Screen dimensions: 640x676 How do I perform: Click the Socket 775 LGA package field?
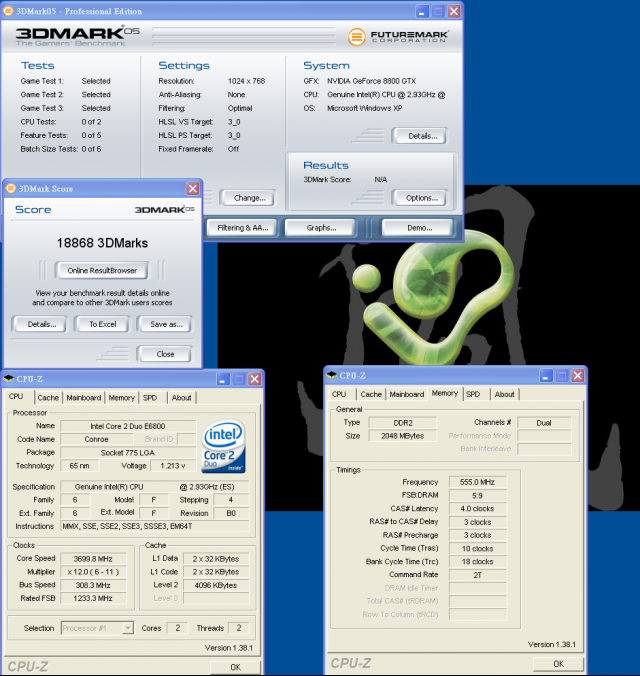(x=128, y=453)
